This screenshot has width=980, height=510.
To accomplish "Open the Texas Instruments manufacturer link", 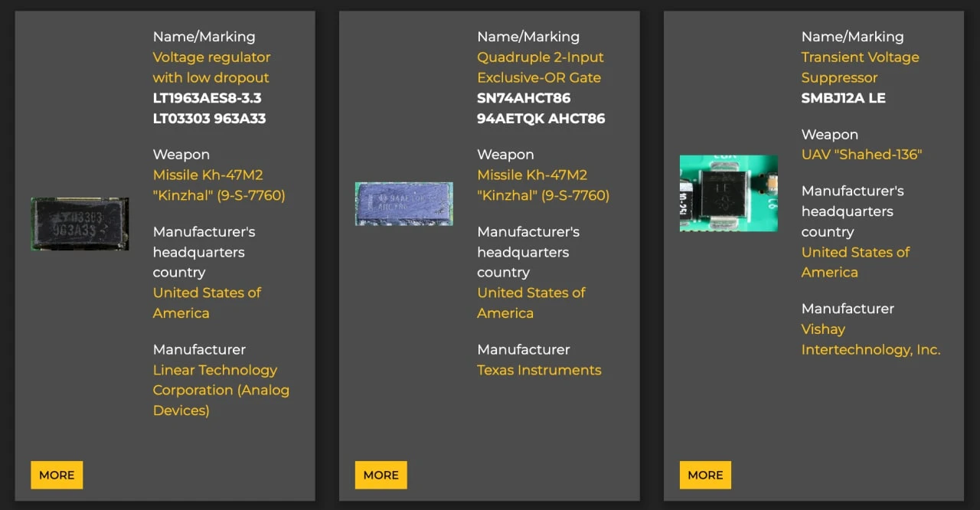I will 539,370.
